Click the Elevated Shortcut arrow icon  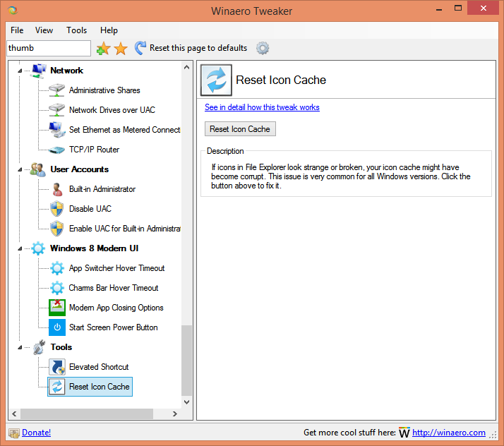[x=57, y=367]
